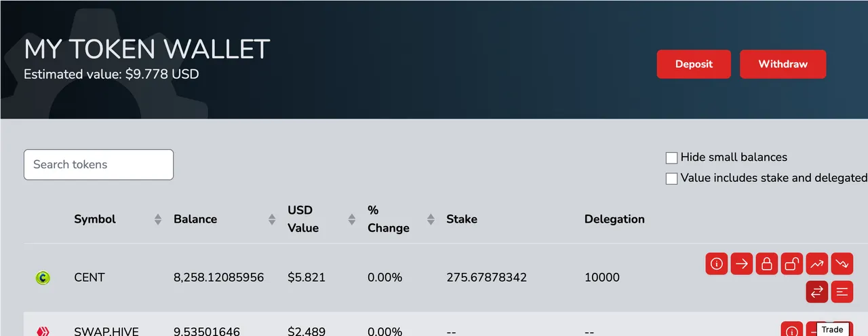The width and height of the screenshot is (868, 336).
Task: Toggle Value includes stake and delegated checkbox
Action: click(671, 179)
